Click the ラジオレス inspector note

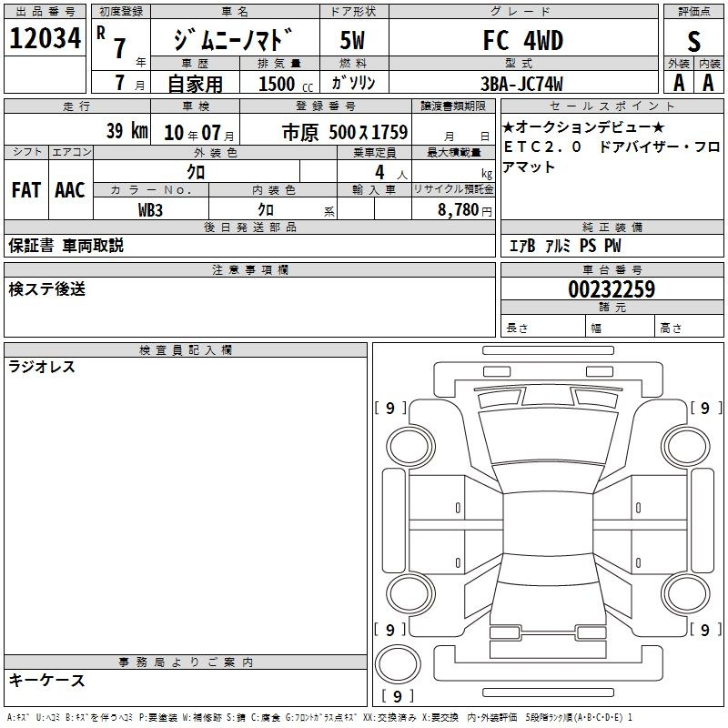(42, 368)
